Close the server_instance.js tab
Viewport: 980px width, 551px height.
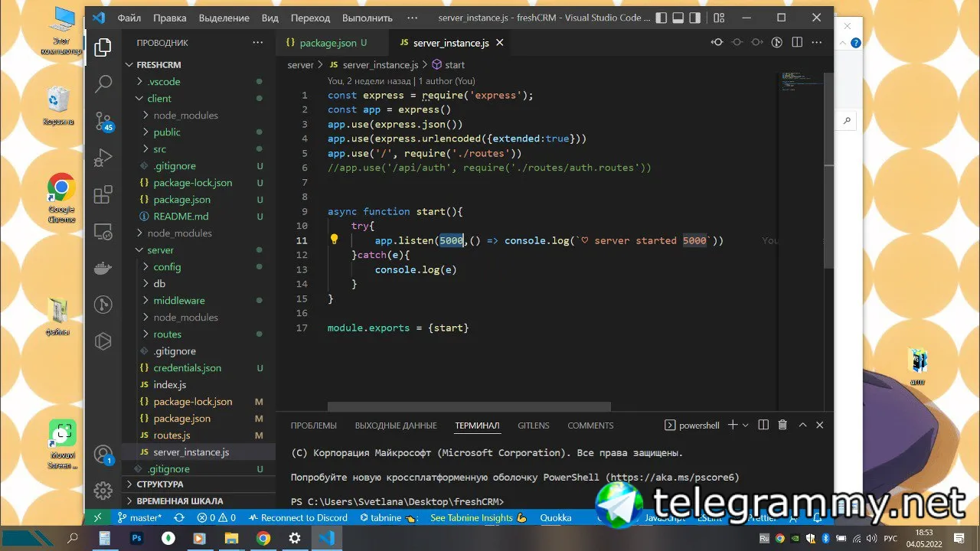coord(500,43)
